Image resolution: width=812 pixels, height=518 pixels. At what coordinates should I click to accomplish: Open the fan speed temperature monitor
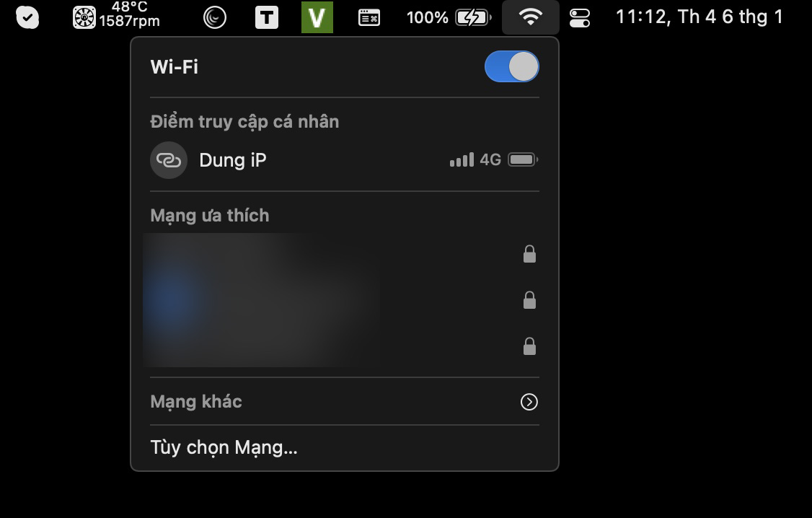116,15
